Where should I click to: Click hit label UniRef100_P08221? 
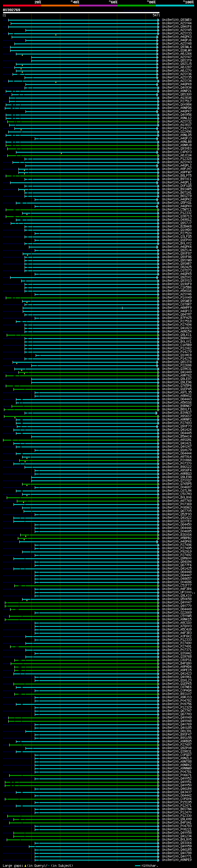[176, 830]
